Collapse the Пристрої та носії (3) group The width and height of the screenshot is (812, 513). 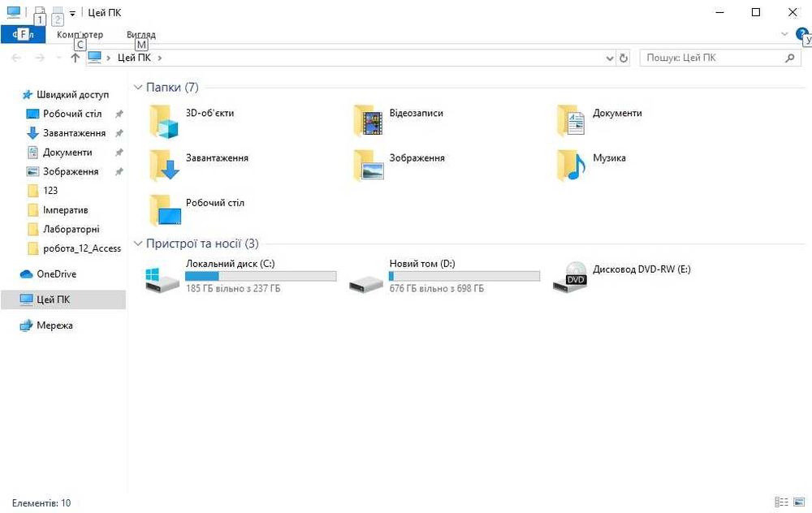pyautogui.click(x=138, y=244)
